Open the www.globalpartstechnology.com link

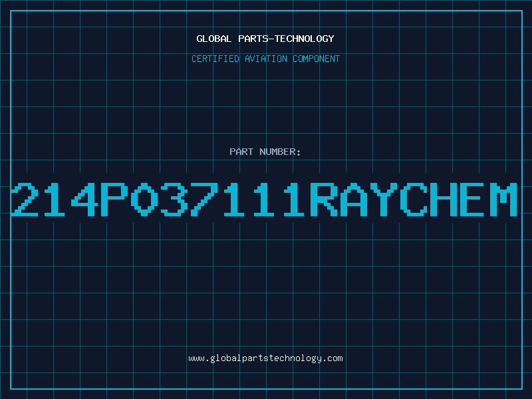[x=265, y=358]
